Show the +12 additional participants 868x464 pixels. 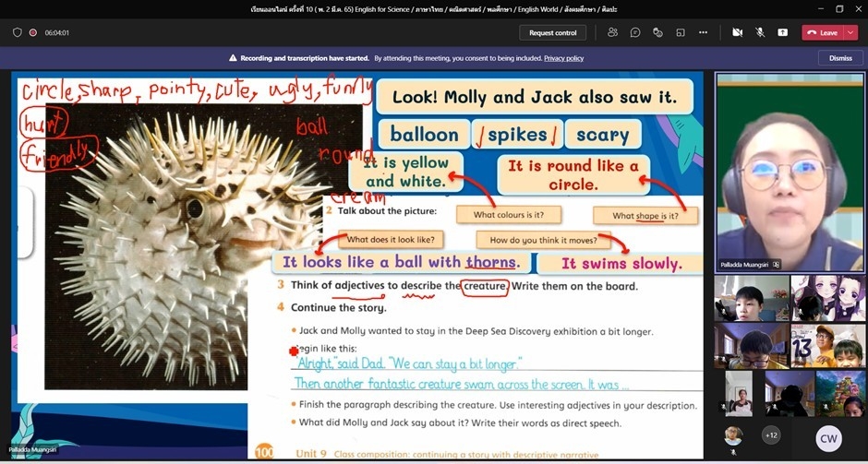pyautogui.click(x=770, y=434)
